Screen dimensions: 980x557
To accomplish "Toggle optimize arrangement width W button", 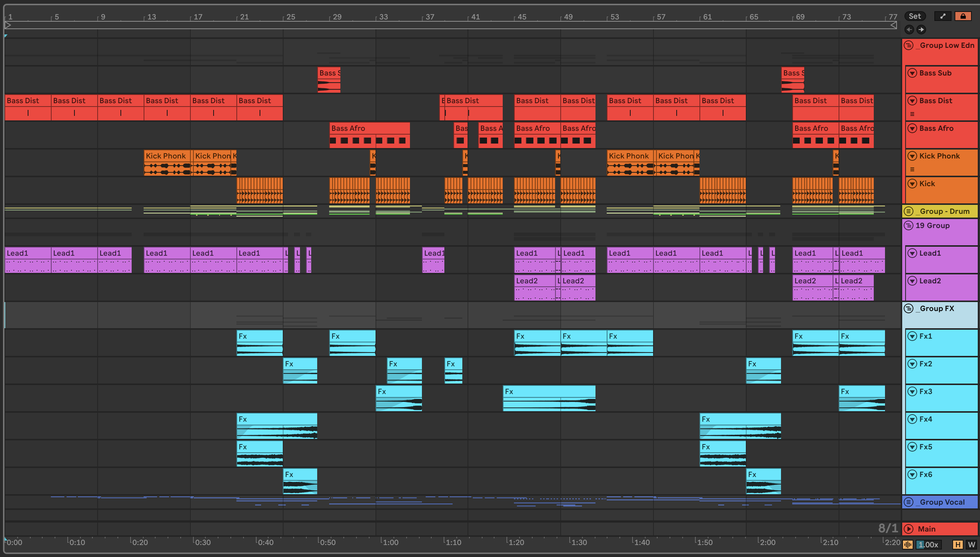I will (x=971, y=544).
